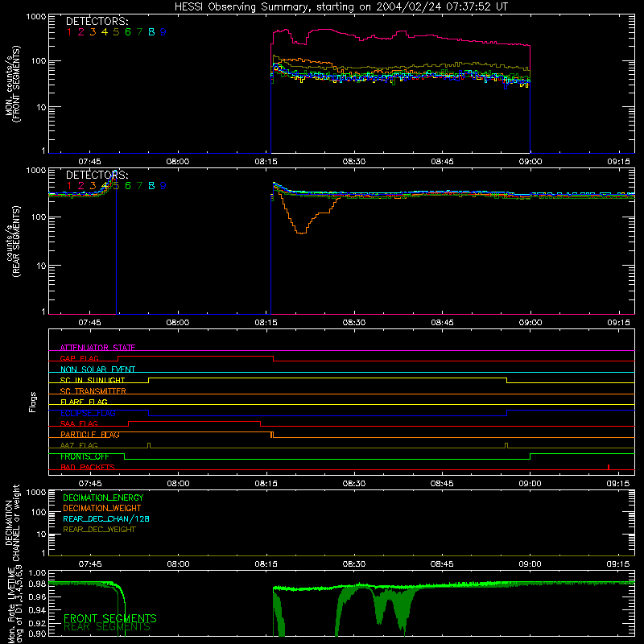
Task: Click the red BAD_PACKETS spike near 09:15
Action: (x=609, y=467)
